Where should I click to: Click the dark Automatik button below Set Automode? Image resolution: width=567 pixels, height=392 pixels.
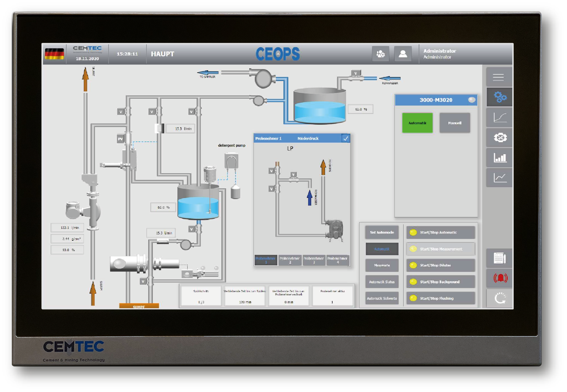pyautogui.click(x=382, y=249)
